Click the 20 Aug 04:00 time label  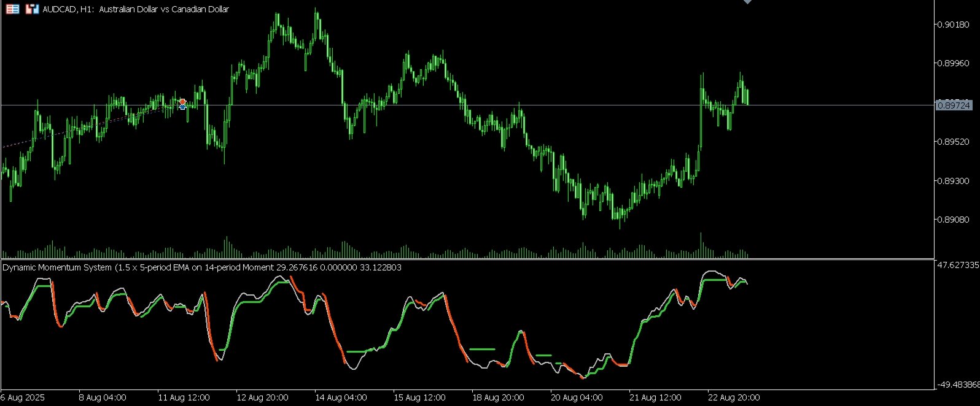point(577,397)
